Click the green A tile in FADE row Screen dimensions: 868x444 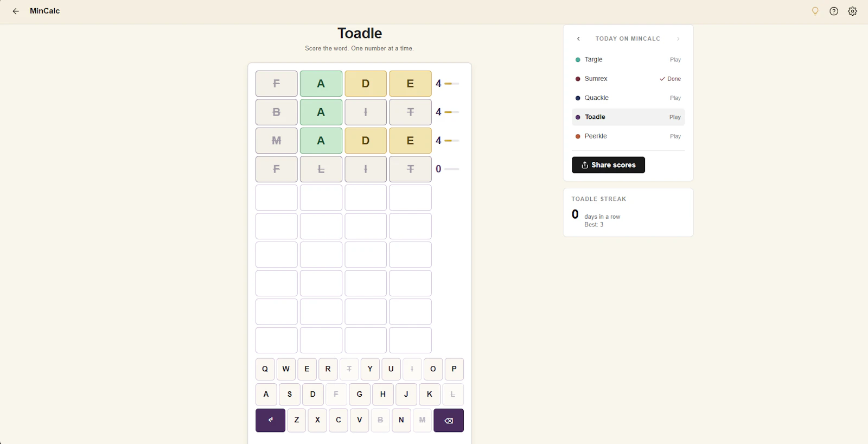[321, 84]
